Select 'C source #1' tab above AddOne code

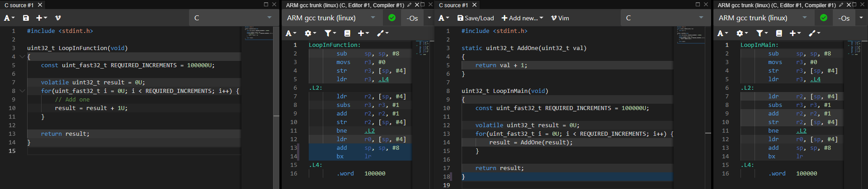(x=453, y=5)
